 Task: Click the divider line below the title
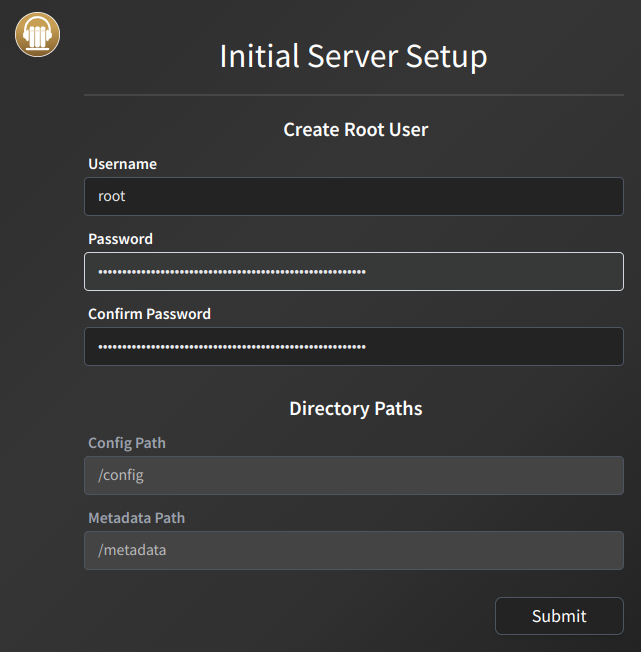353,95
